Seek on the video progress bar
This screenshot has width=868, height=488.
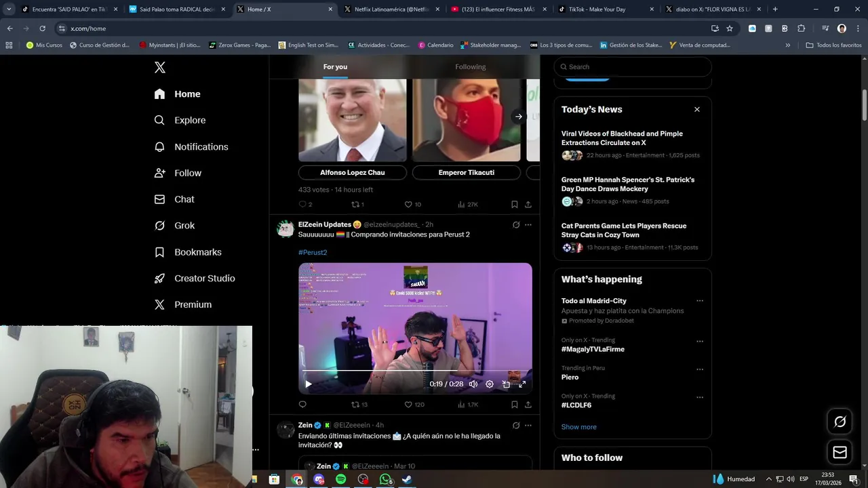click(415, 371)
